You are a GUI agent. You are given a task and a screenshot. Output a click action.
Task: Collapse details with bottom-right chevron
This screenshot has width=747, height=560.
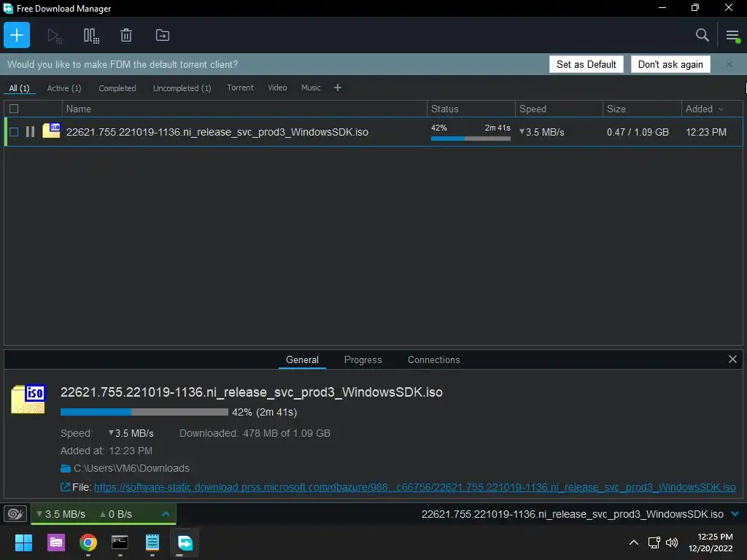click(x=735, y=514)
